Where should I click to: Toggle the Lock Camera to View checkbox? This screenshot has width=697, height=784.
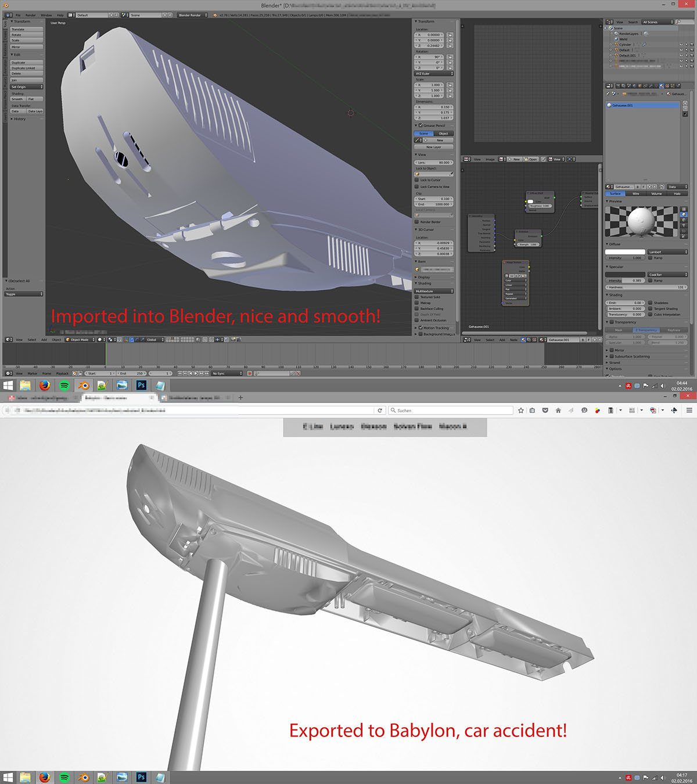pyautogui.click(x=416, y=187)
